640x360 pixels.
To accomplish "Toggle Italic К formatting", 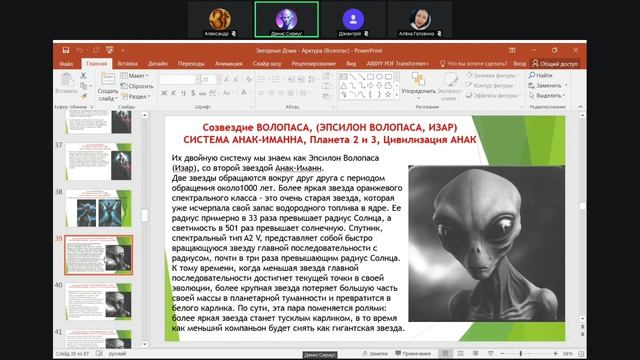I will coord(173,93).
